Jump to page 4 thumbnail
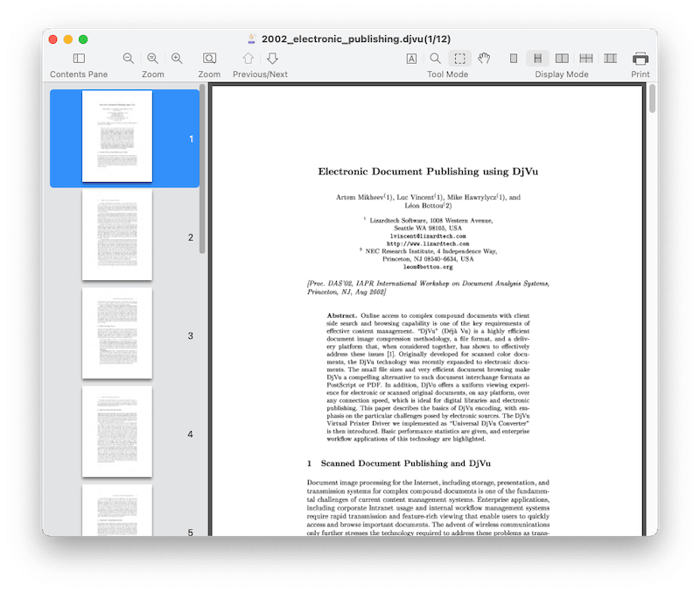 (x=117, y=432)
